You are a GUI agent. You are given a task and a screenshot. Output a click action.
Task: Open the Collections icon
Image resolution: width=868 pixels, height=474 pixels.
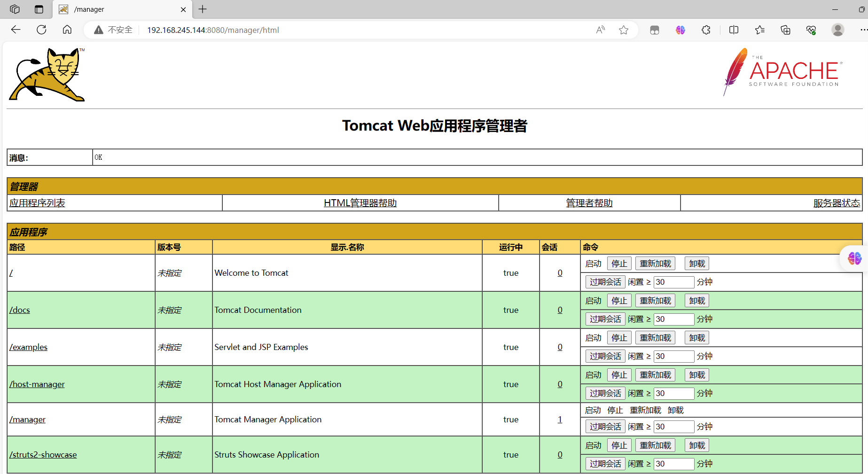[785, 30]
